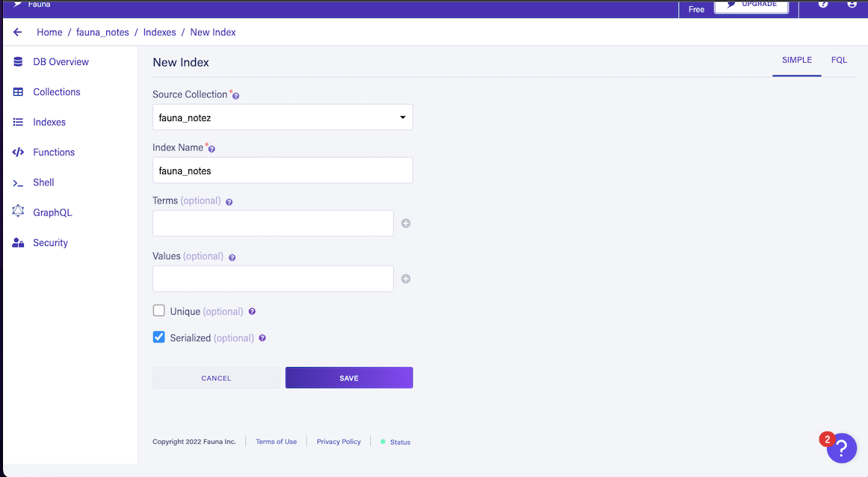Click the Free plan label

696,10
